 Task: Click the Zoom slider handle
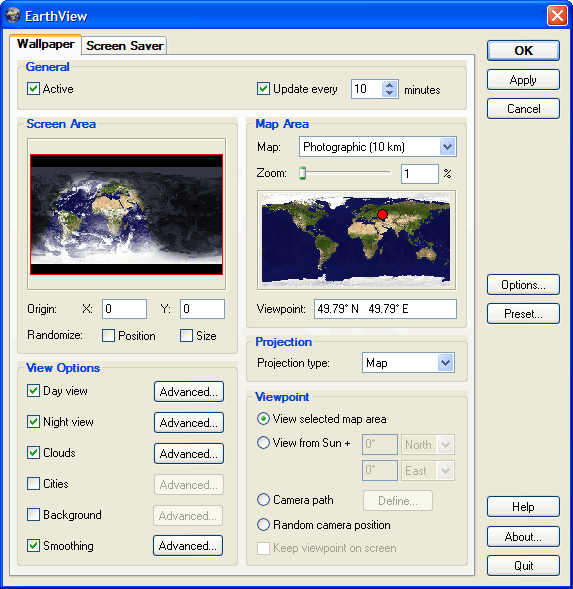point(302,173)
